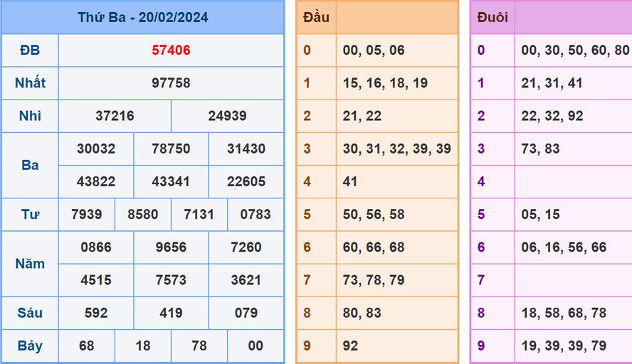Select the Năm prize number 9656
Image resolution: width=632 pixels, height=364 pixels.
pos(171,247)
